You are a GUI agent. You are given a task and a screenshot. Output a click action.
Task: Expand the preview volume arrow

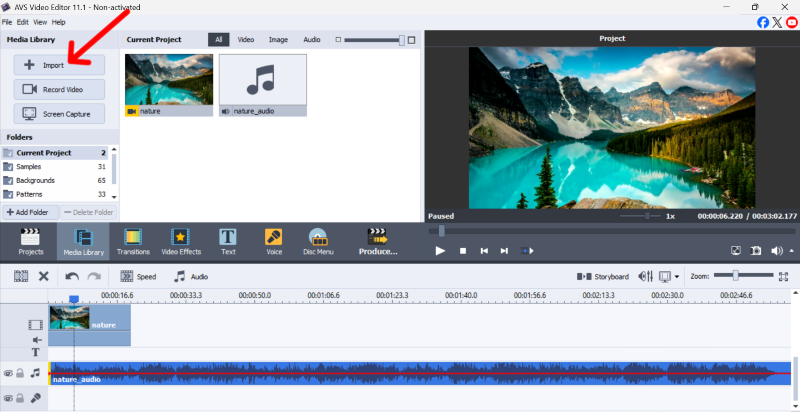(x=790, y=251)
